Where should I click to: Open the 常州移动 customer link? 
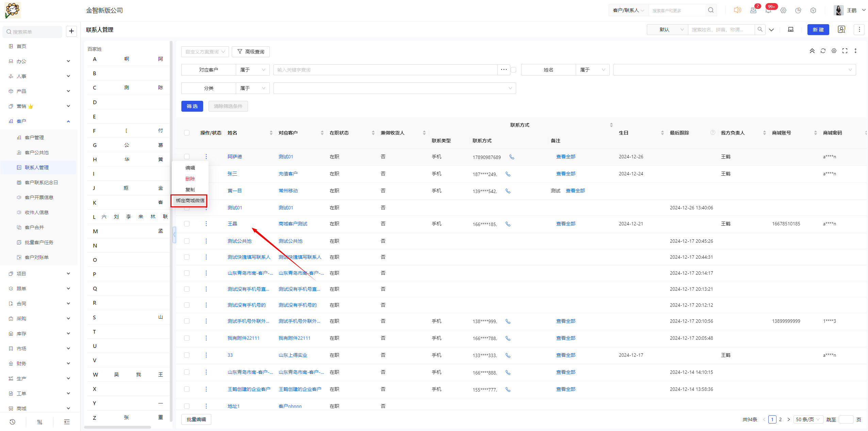288,191
